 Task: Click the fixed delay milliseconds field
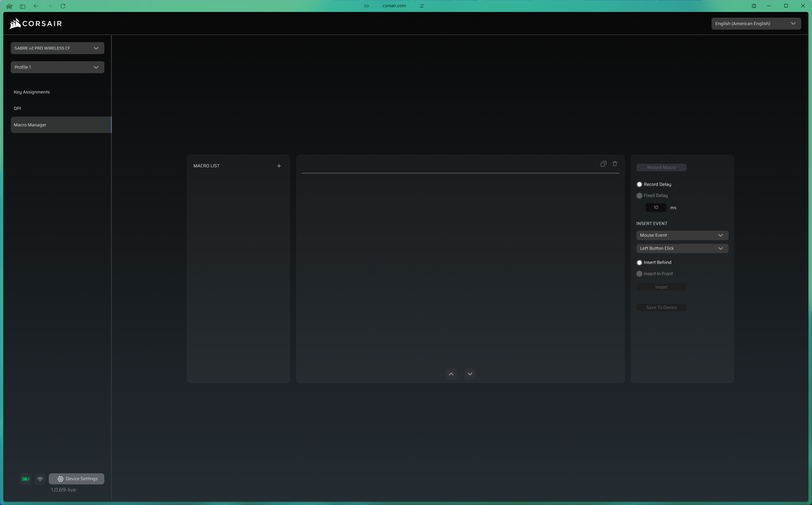(x=656, y=207)
